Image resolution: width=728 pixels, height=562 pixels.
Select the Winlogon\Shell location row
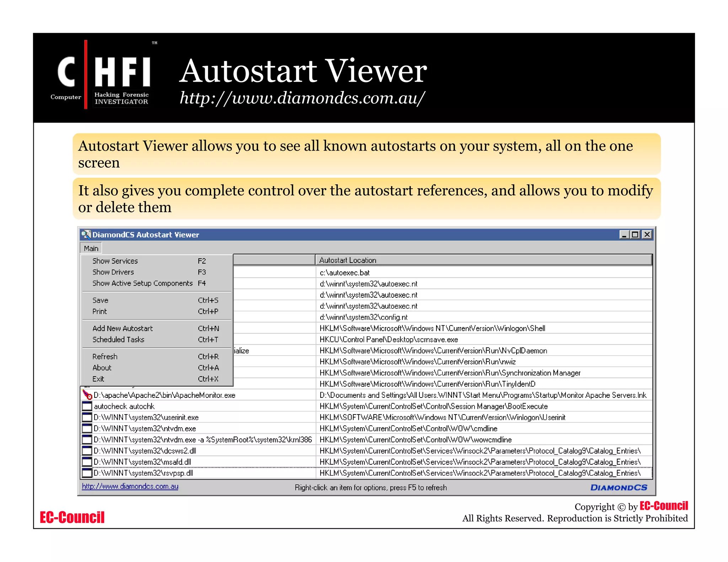point(484,328)
